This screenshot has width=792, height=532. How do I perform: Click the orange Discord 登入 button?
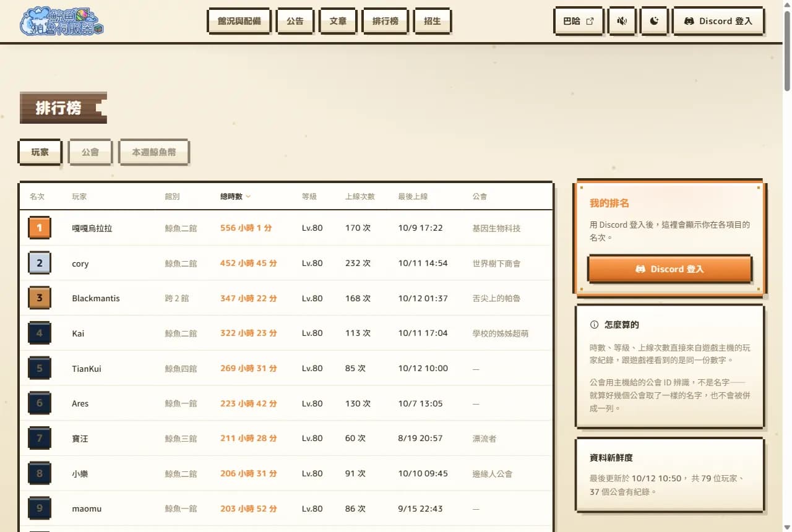click(x=669, y=269)
